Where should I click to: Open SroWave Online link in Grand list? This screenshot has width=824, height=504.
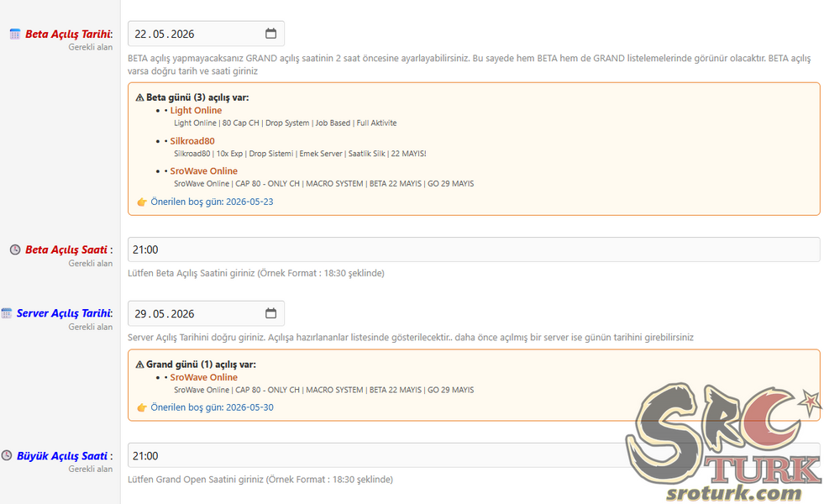pos(203,377)
